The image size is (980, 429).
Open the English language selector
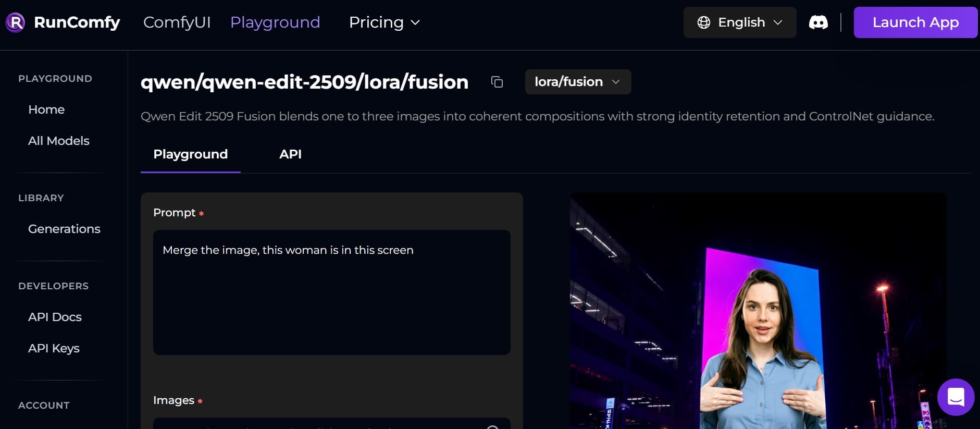(x=740, y=22)
